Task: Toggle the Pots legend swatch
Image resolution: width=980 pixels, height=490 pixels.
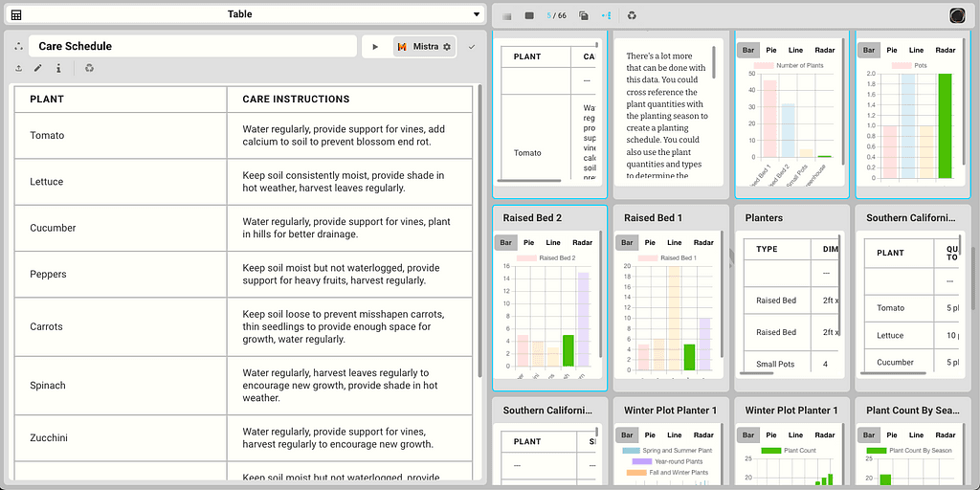Action: pos(902,65)
